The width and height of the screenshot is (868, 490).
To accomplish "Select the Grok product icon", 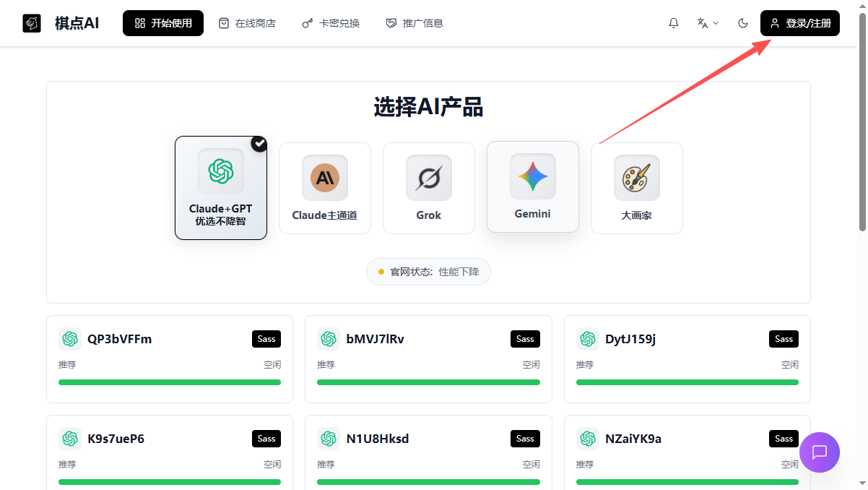I will click(x=428, y=177).
